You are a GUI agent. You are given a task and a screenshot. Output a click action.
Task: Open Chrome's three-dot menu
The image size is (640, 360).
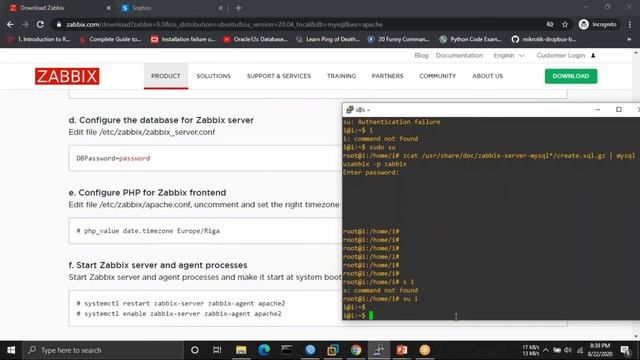630,24
